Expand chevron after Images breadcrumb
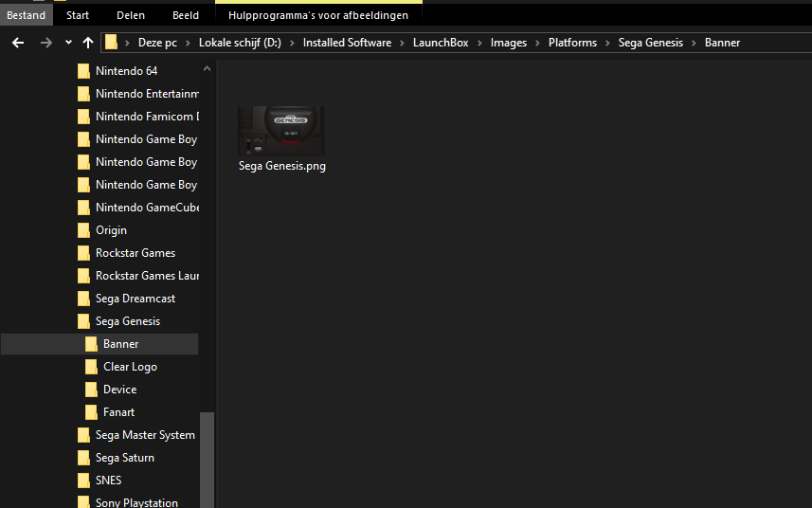812x508 pixels. (537, 43)
